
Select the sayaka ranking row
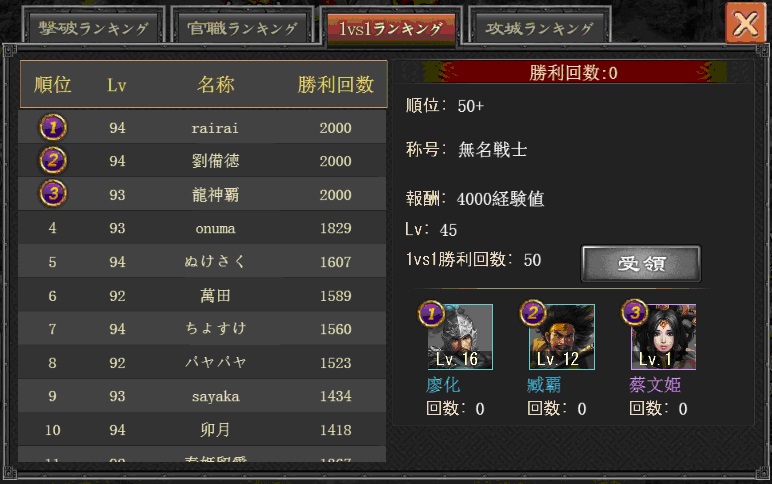[202, 396]
